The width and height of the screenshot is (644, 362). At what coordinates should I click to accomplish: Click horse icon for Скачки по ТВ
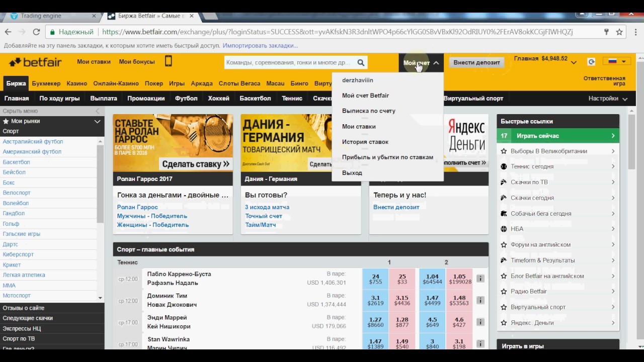click(x=504, y=182)
